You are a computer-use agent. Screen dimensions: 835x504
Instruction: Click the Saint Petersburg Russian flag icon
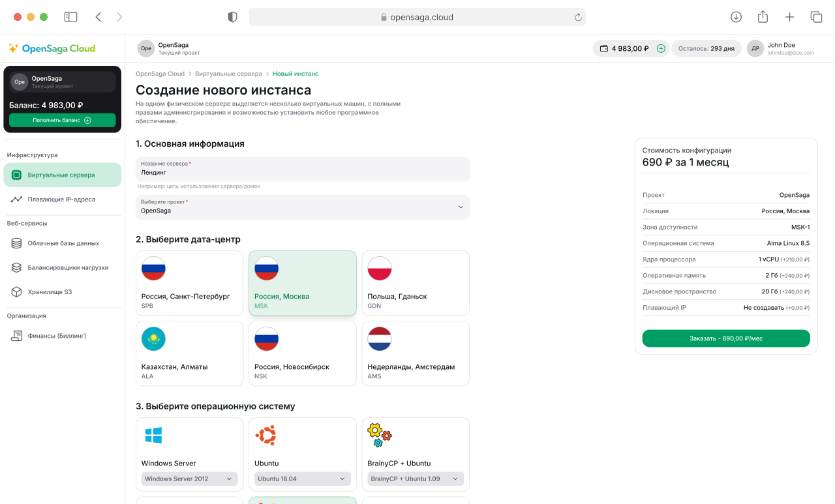(x=153, y=269)
